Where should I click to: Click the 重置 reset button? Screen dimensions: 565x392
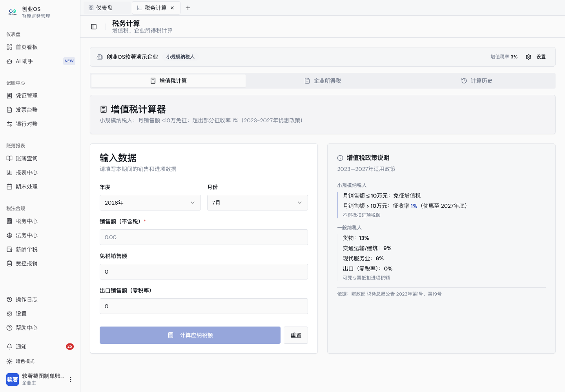coord(296,335)
